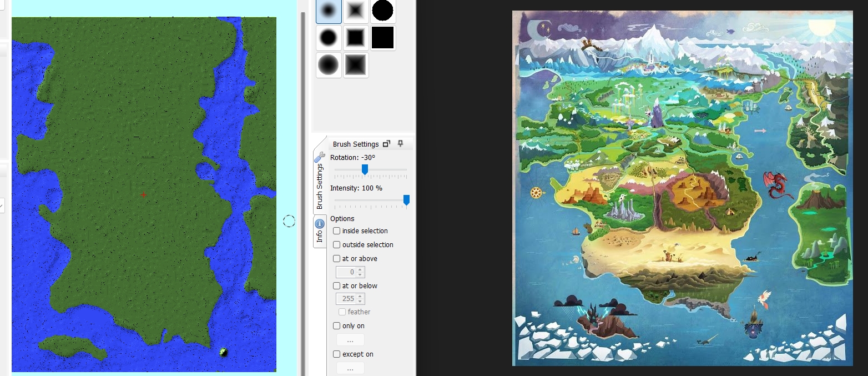Click the wrench icon on Brush Settings tab
The width and height of the screenshot is (868, 376).
(320, 157)
